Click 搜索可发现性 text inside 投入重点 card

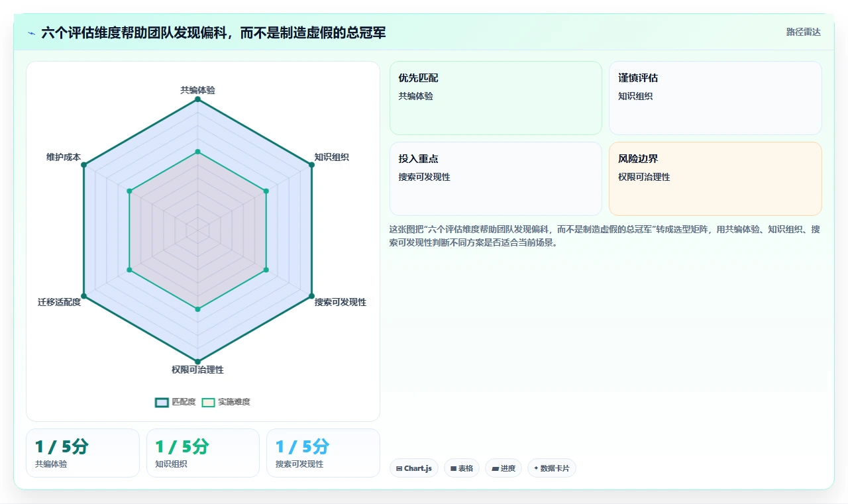[424, 177]
